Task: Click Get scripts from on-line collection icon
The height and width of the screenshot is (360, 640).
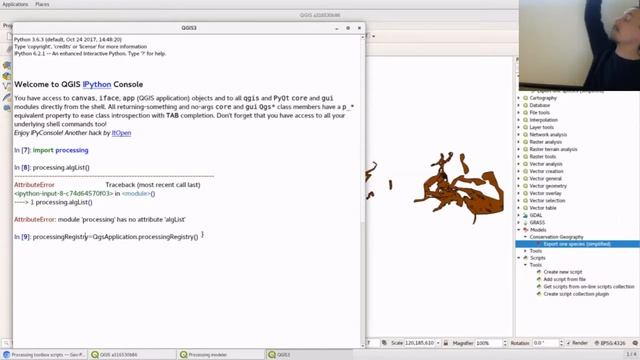Action: pyautogui.click(x=539, y=287)
